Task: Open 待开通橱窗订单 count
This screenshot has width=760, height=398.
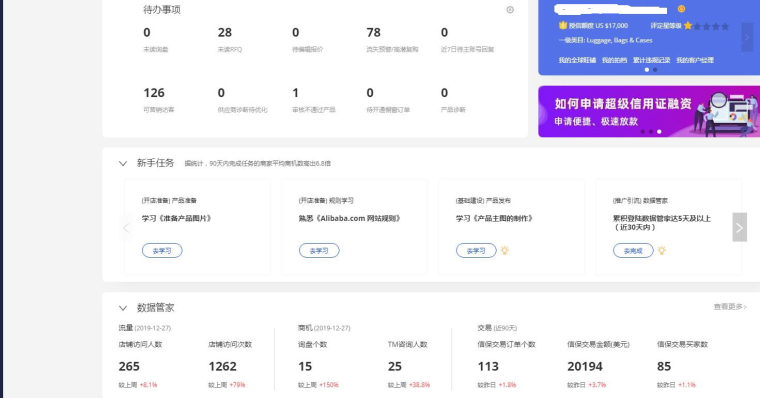Action: pos(370,93)
